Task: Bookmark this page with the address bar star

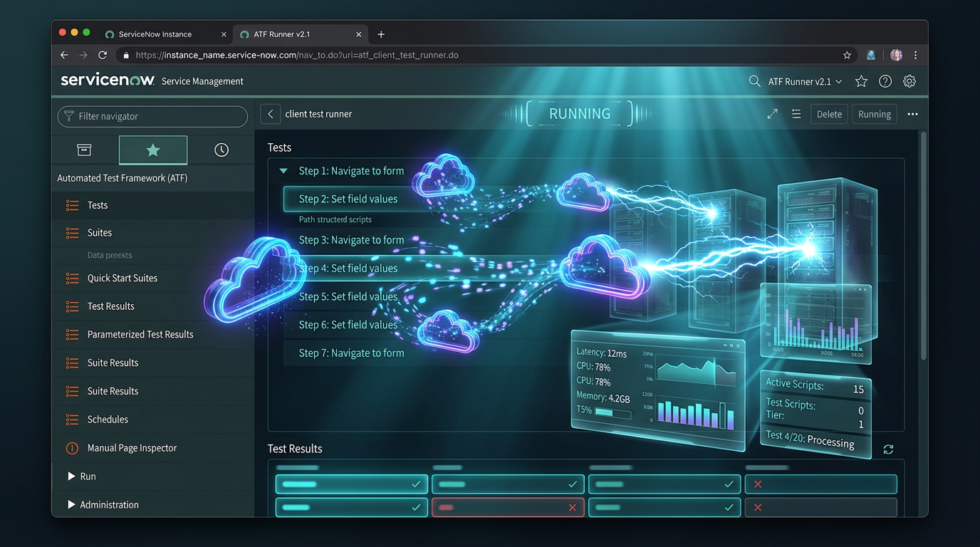Action: click(x=847, y=55)
